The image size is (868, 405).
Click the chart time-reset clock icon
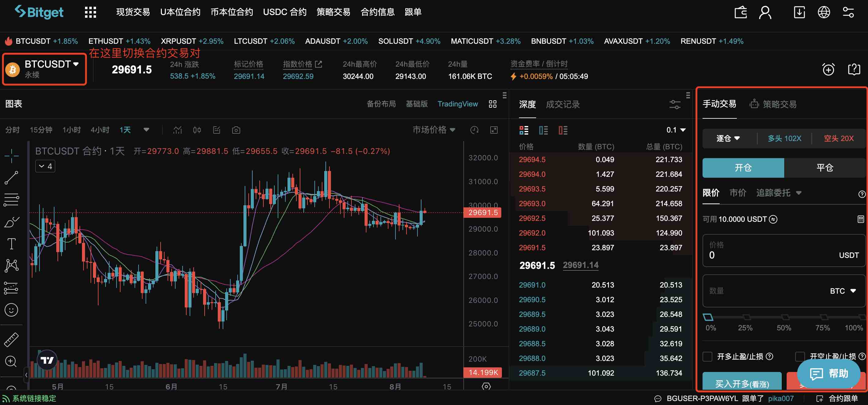pos(474,130)
